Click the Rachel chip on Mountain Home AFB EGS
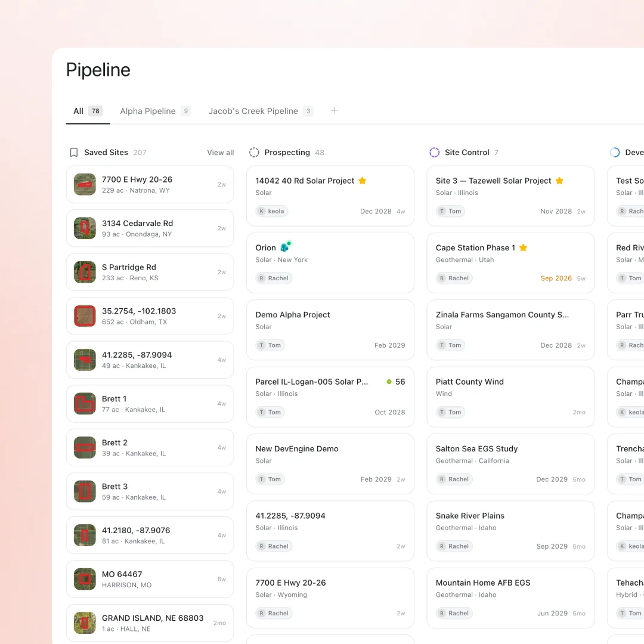Screen dimensions: 644x644 [x=454, y=613]
